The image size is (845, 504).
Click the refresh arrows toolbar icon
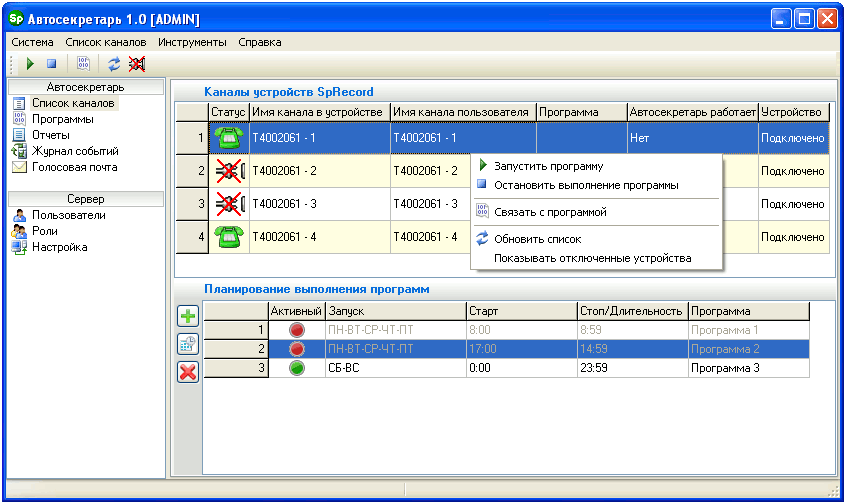[x=114, y=63]
